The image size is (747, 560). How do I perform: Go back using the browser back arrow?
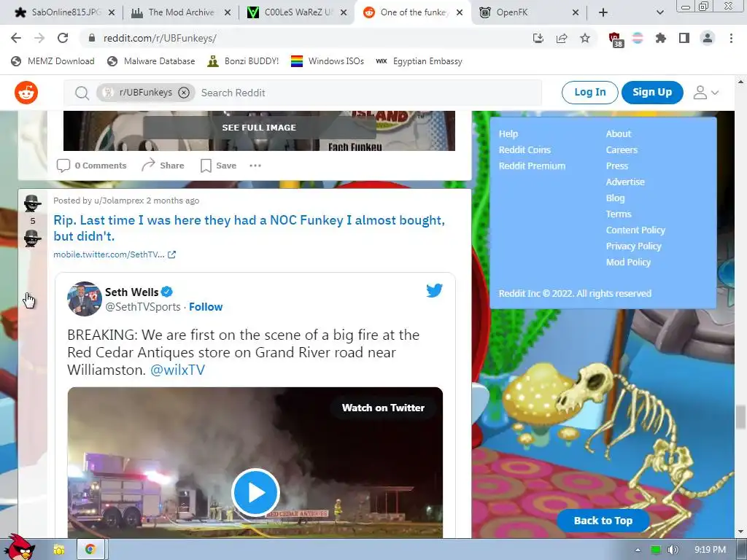pos(16,38)
